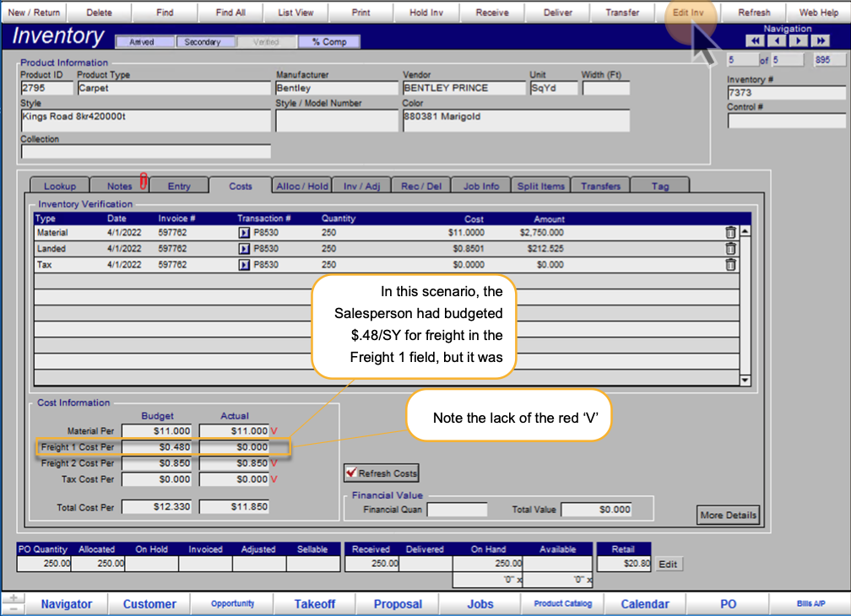Jump to last record navigation arrow

pos(820,41)
